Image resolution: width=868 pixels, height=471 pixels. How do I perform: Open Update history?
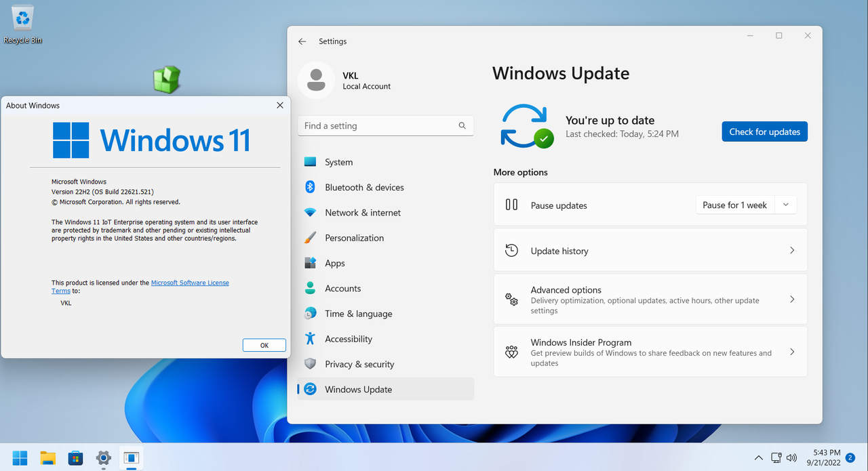[x=650, y=250]
